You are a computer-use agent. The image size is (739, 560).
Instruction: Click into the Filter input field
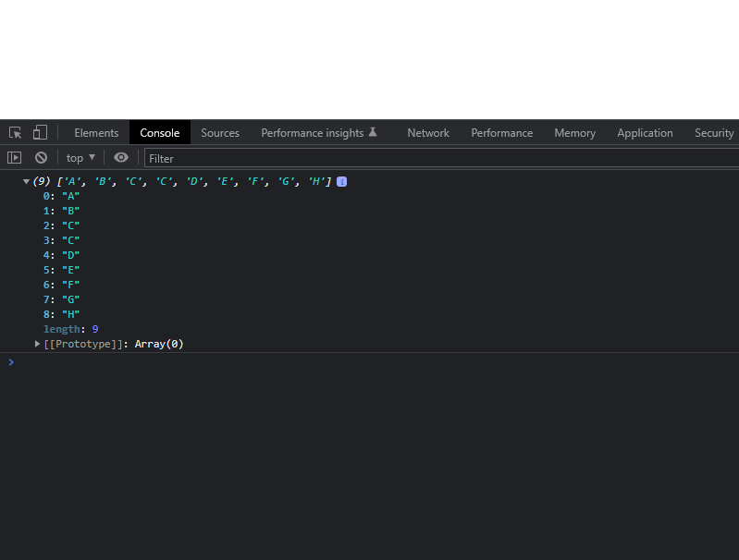[441, 158]
